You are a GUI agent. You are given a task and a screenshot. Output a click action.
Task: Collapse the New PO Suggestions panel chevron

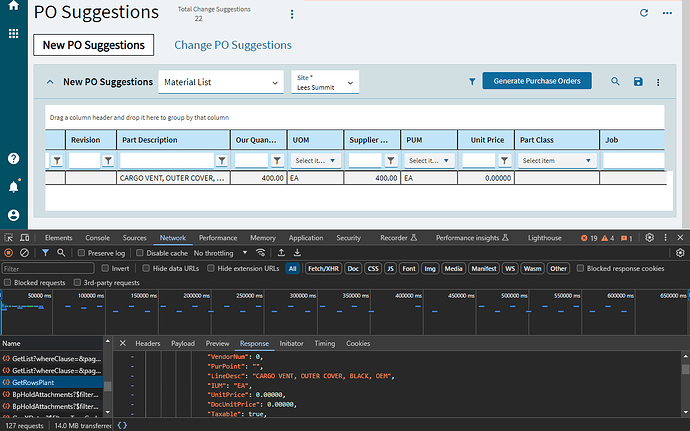pos(50,82)
